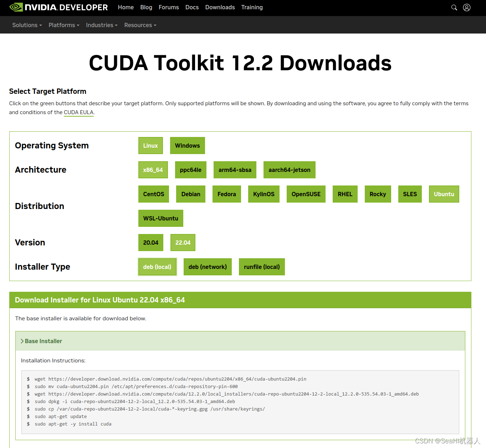Open the search magnifier icon

tap(454, 7)
